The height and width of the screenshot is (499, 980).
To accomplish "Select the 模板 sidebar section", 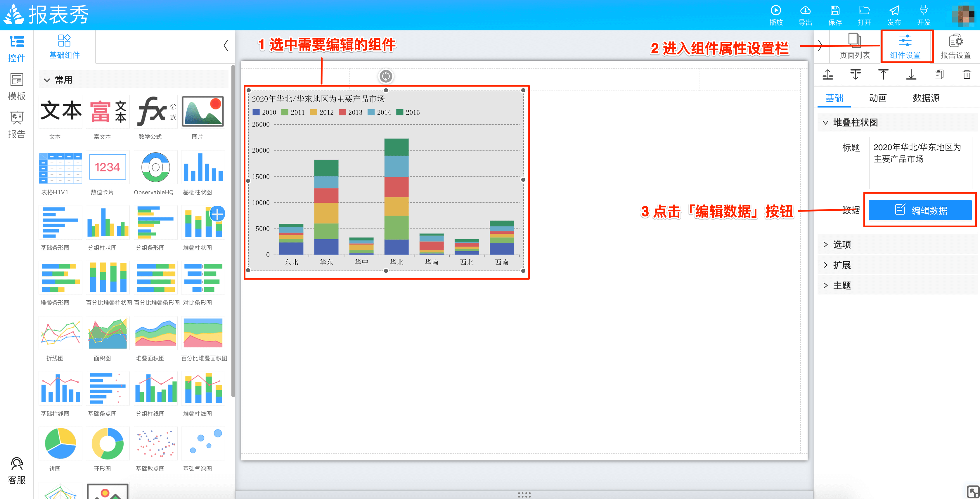I will click(x=17, y=87).
